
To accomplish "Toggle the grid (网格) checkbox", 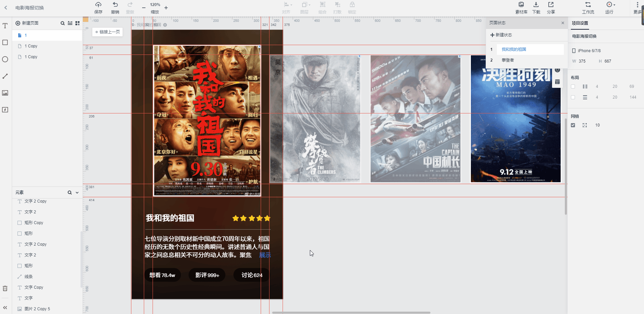I will [573, 125].
